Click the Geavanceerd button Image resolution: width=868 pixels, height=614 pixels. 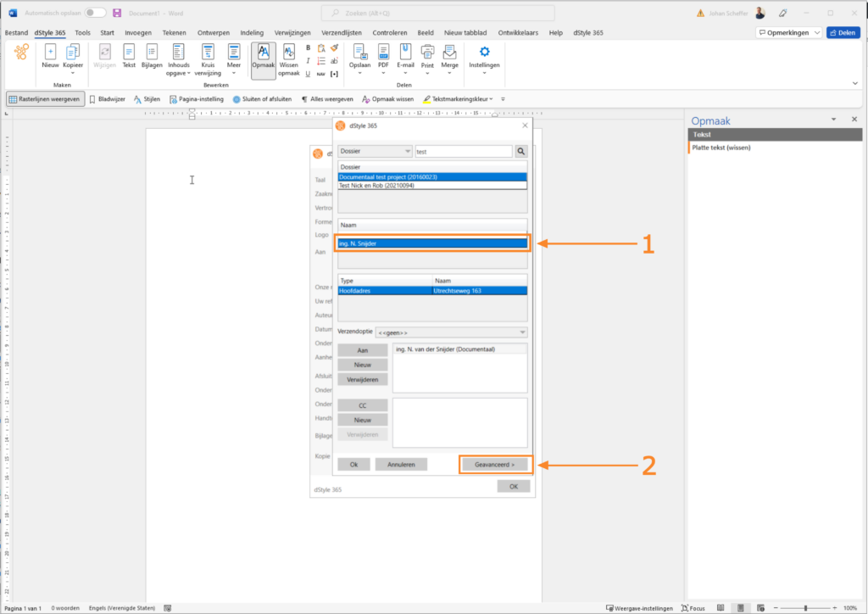point(495,465)
